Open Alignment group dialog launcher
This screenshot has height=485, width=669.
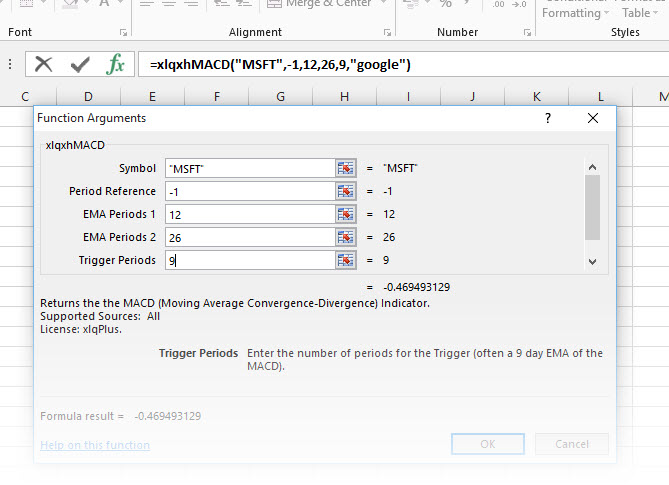[x=387, y=32]
